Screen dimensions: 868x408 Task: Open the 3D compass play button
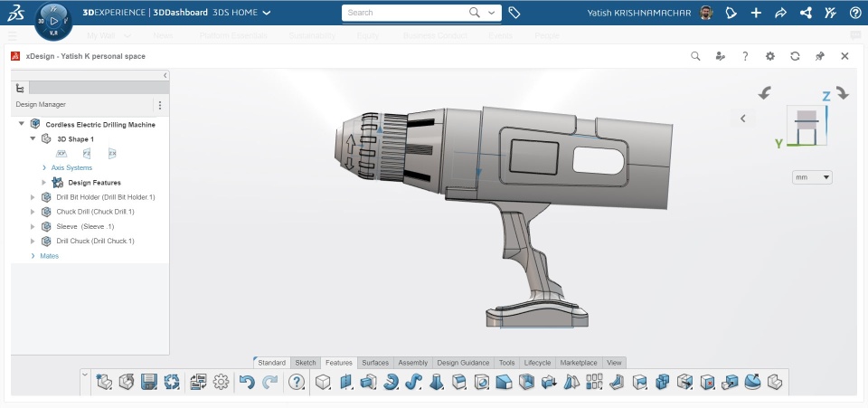53,22
